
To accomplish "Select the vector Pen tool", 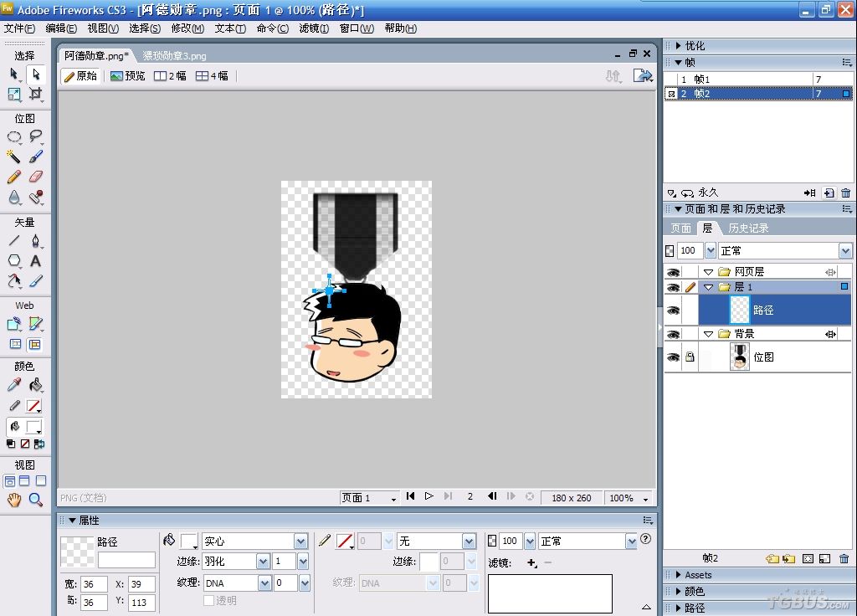I will tap(36, 240).
